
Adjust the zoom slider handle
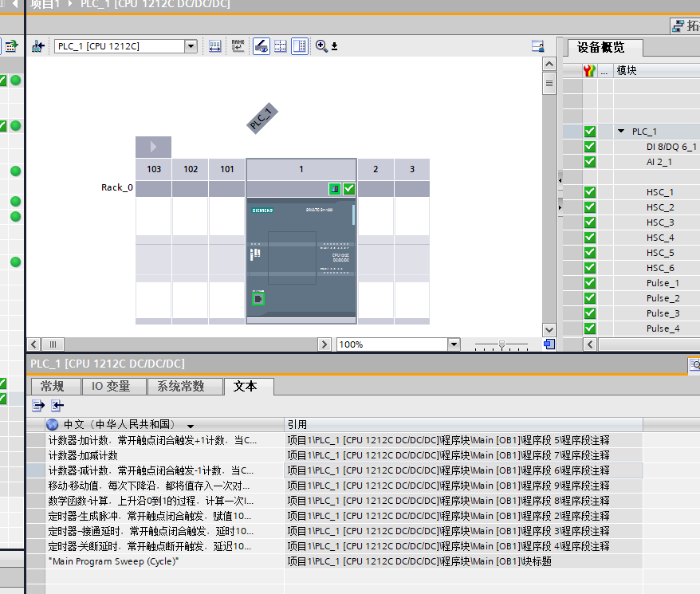click(501, 344)
